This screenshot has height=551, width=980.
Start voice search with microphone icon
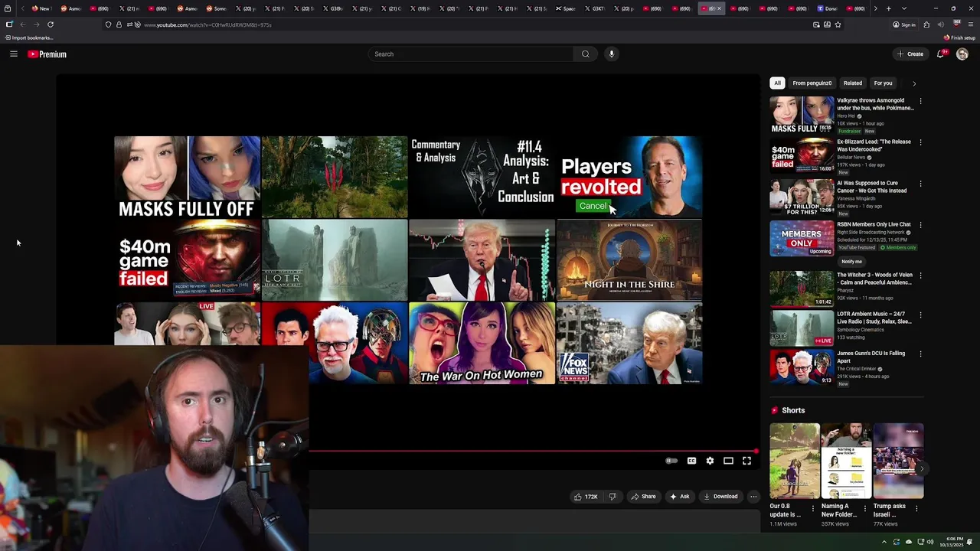coord(611,54)
